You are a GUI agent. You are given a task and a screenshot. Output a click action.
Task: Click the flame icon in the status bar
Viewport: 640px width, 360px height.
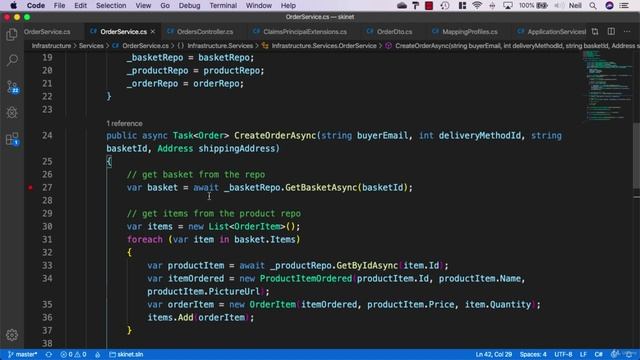pos(98,354)
